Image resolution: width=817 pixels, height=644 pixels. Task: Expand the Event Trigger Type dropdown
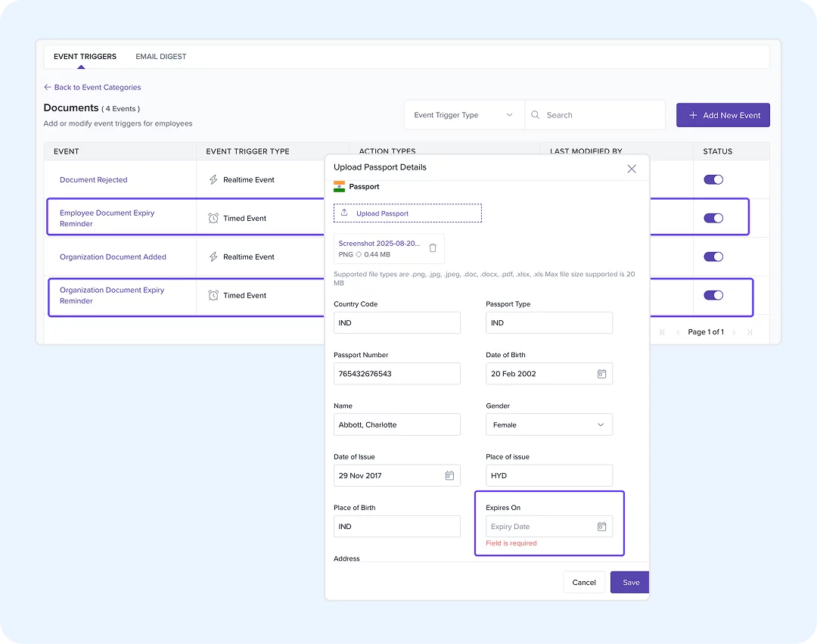[x=464, y=115]
